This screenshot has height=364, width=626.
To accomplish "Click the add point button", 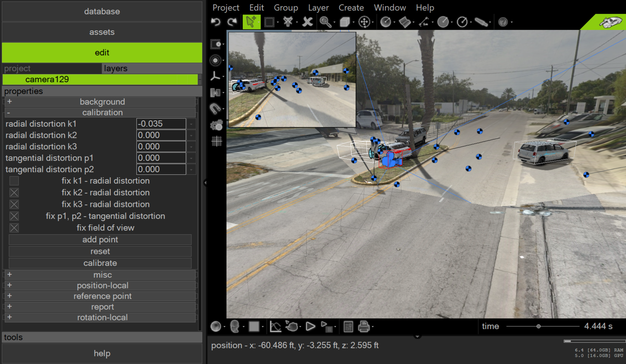I will point(100,240).
